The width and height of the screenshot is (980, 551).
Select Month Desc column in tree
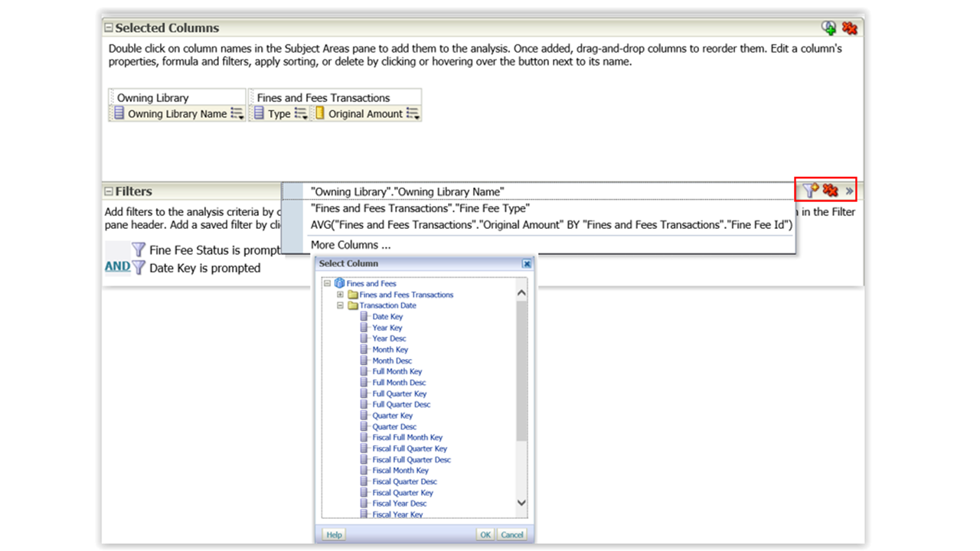tap(392, 360)
